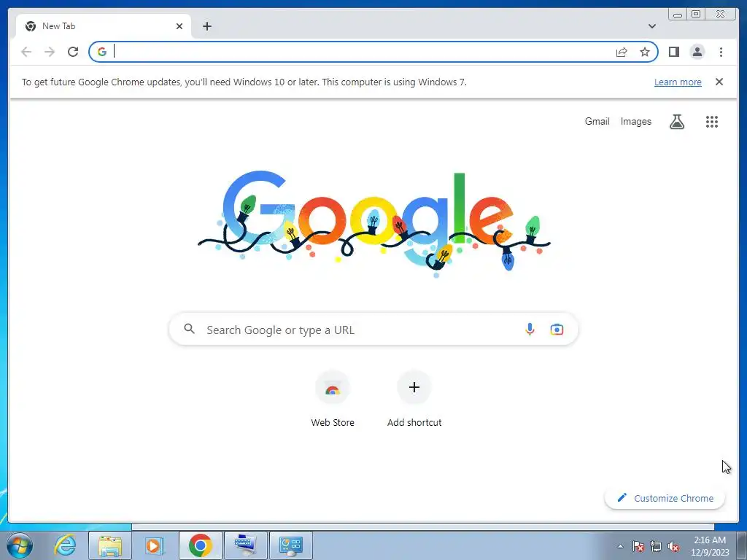747x560 pixels.
Task: Click magnifier icon in search box
Action: [x=190, y=329]
